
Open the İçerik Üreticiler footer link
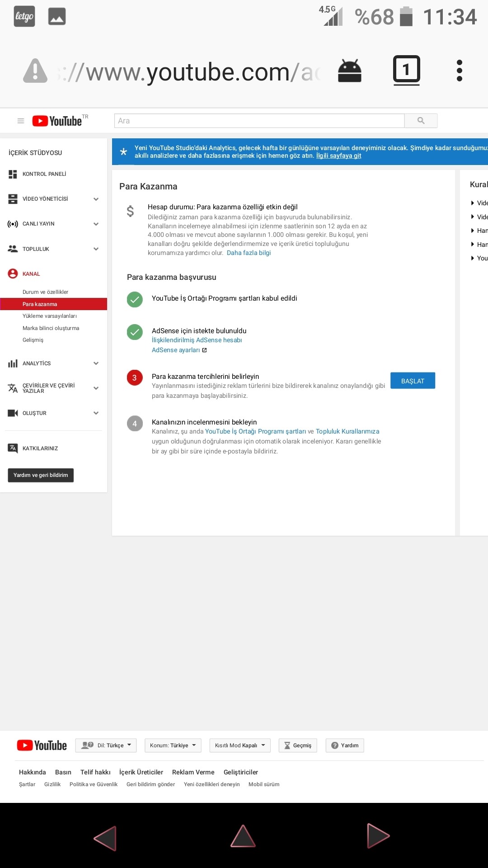pyautogui.click(x=141, y=772)
